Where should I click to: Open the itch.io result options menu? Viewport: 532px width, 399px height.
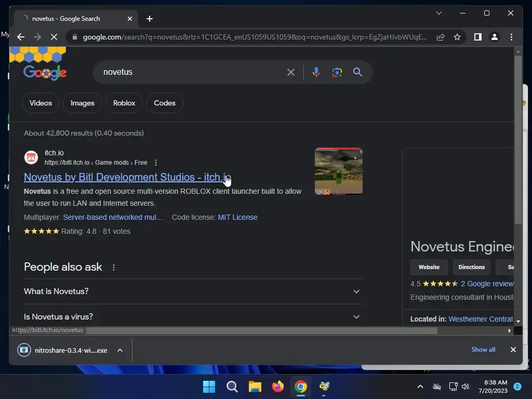pyautogui.click(x=156, y=163)
